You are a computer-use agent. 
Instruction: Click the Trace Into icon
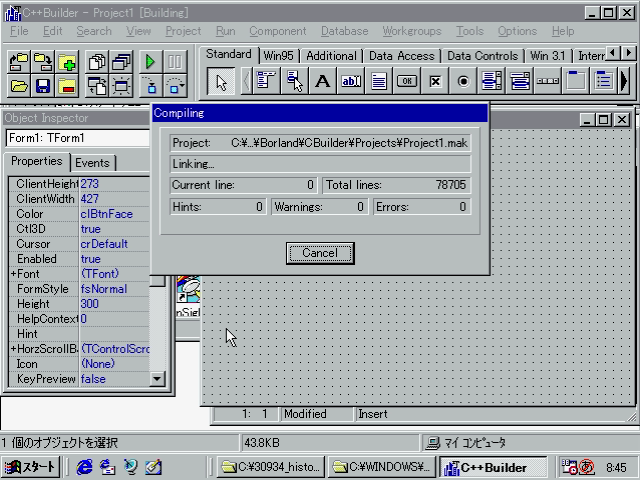(151, 86)
